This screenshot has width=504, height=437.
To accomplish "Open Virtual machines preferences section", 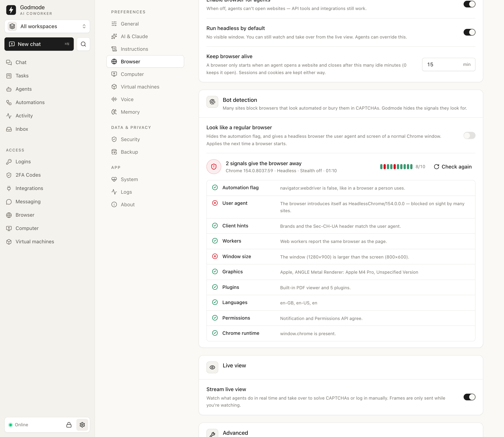I will [145, 87].
